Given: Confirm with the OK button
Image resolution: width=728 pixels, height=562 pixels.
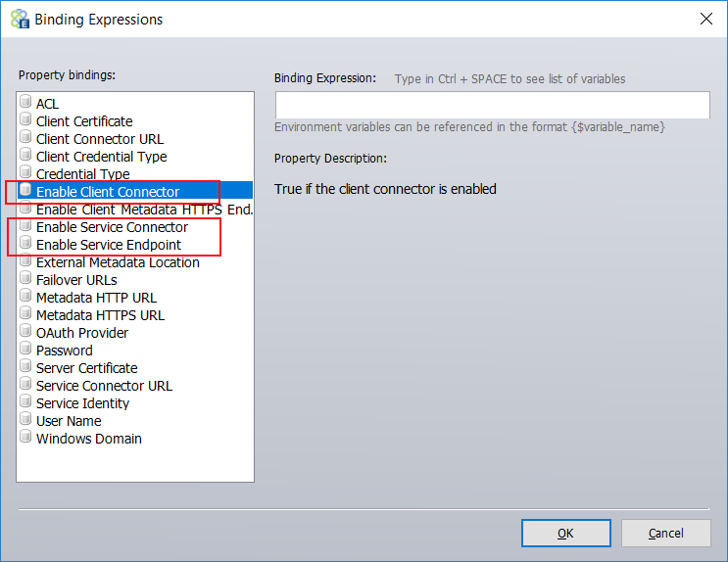Looking at the screenshot, I should (x=565, y=533).
